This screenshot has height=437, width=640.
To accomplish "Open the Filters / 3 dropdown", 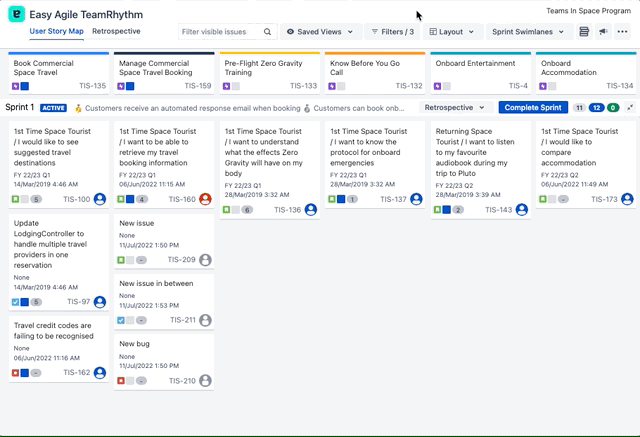I will [x=393, y=32].
